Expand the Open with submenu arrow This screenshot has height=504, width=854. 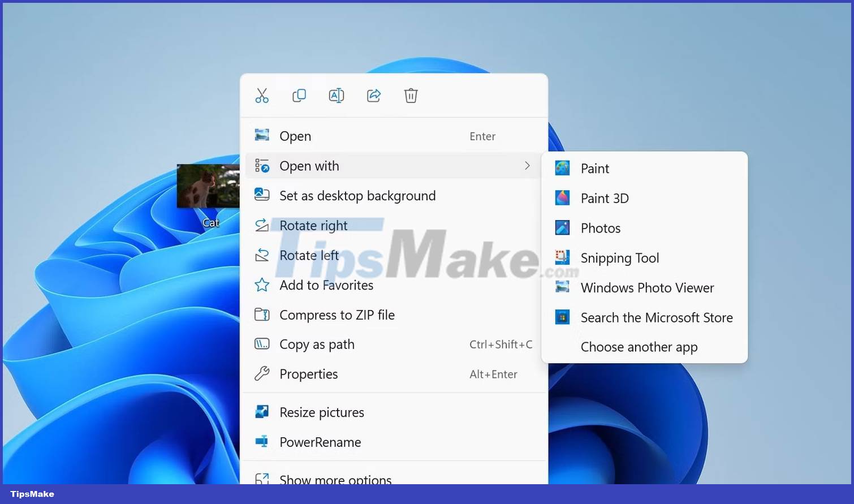click(527, 166)
